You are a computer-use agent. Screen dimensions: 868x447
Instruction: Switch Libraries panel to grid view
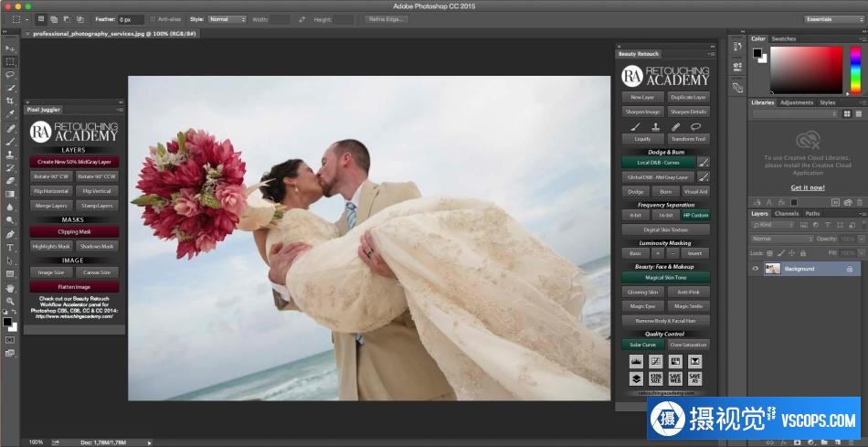click(847, 113)
